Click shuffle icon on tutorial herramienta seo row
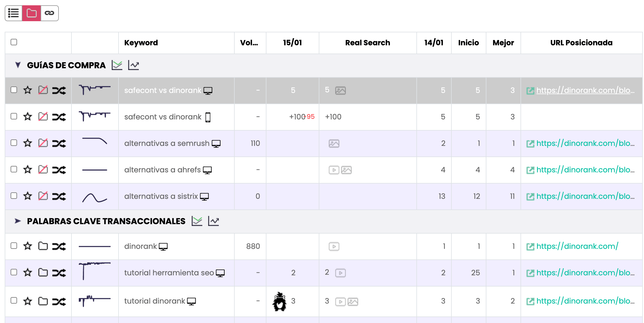The height and width of the screenshot is (323, 644). [x=59, y=273]
